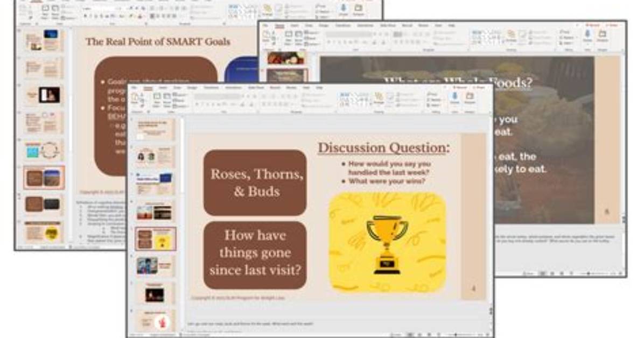
Task: Open File tab in Whole Foods window
Action: click(266, 26)
